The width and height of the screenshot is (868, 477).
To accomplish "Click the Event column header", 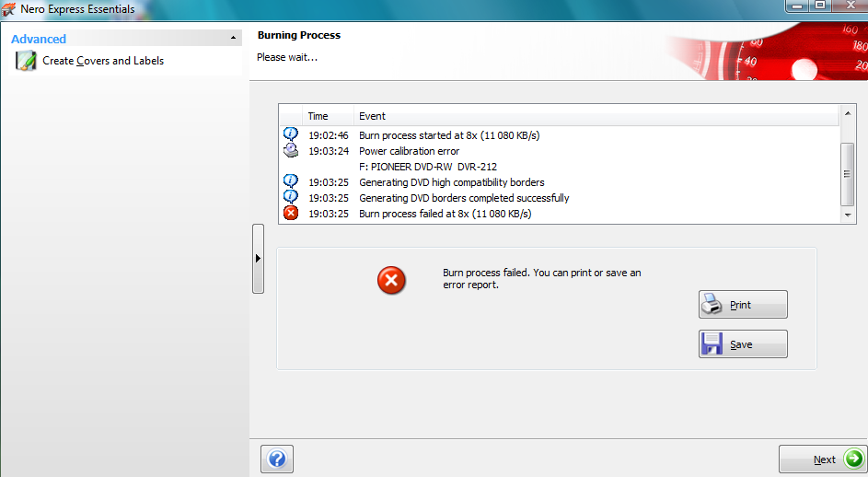I will pyautogui.click(x=596, y=116).
